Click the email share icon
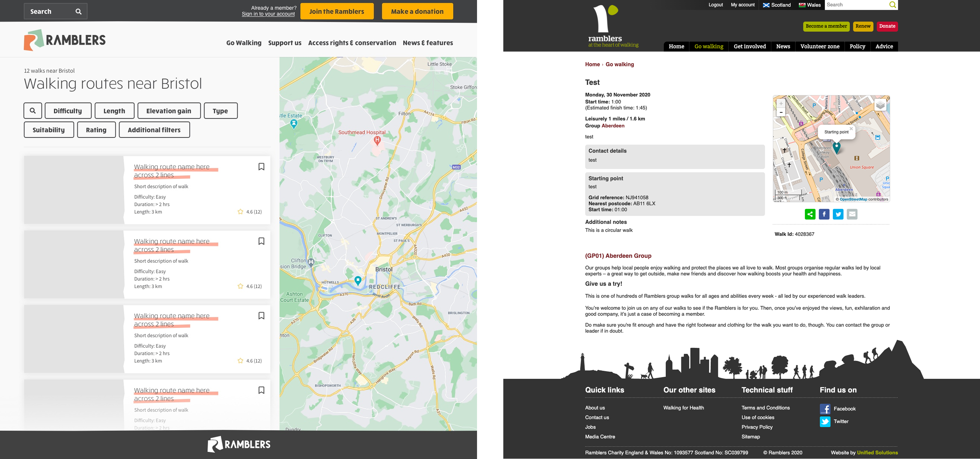Image resolution: width=980 pixels, height=459 pixels. click(x=852, y=214)
